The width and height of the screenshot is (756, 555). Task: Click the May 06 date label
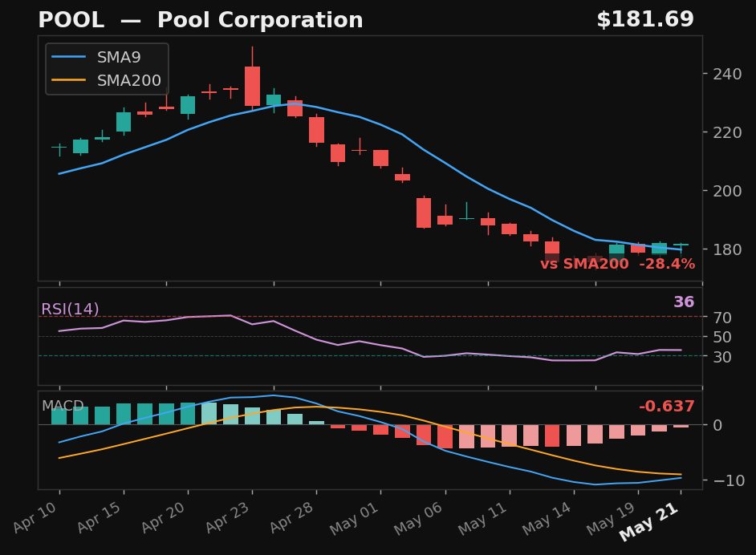pos(418,518)
